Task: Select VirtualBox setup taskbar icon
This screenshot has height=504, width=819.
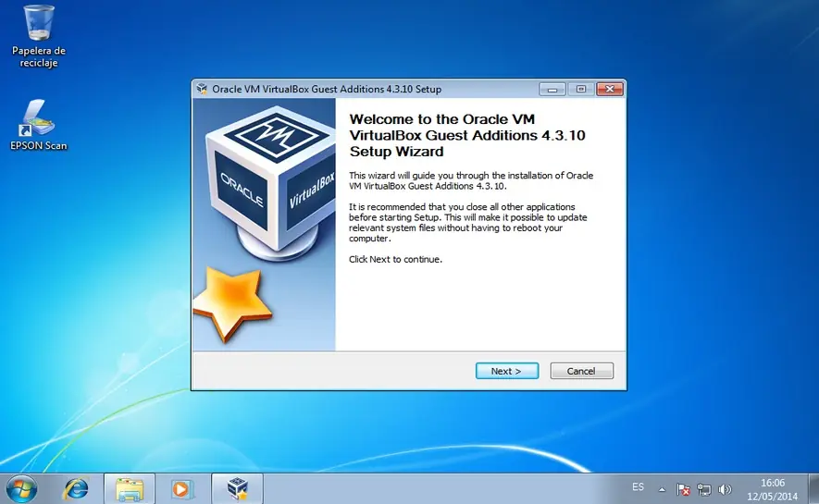Action: coord(237,489)
